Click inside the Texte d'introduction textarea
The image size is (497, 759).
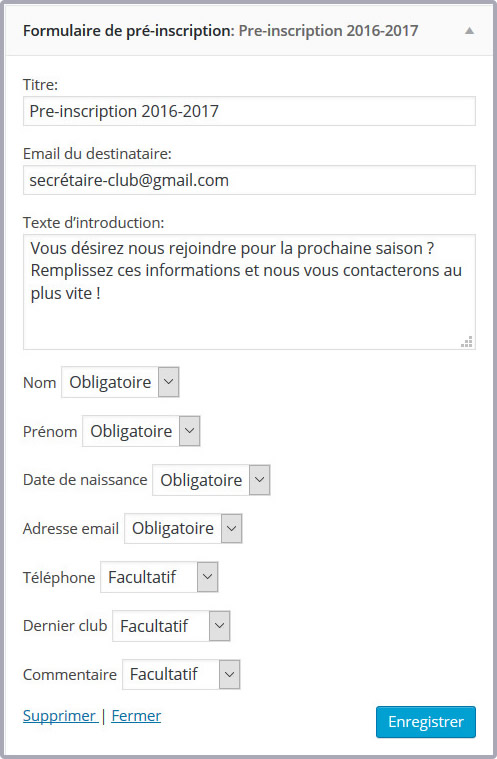click(249, 292)
